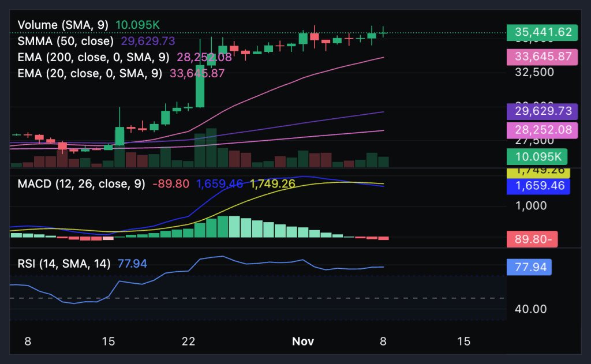Viewport: 591px width, 364px height.
Task: Select the blue 1,659.46 MACD value tag
Action: (538, 186)
